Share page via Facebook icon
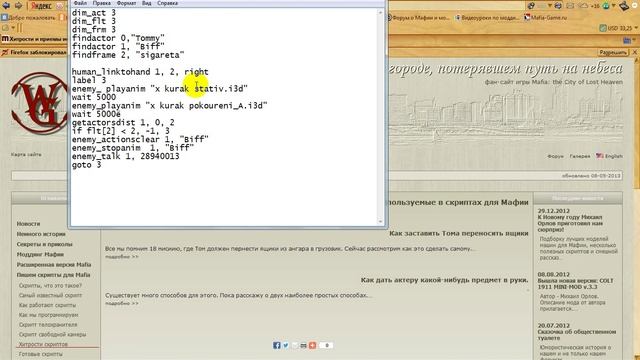 (x=277, y=345)
